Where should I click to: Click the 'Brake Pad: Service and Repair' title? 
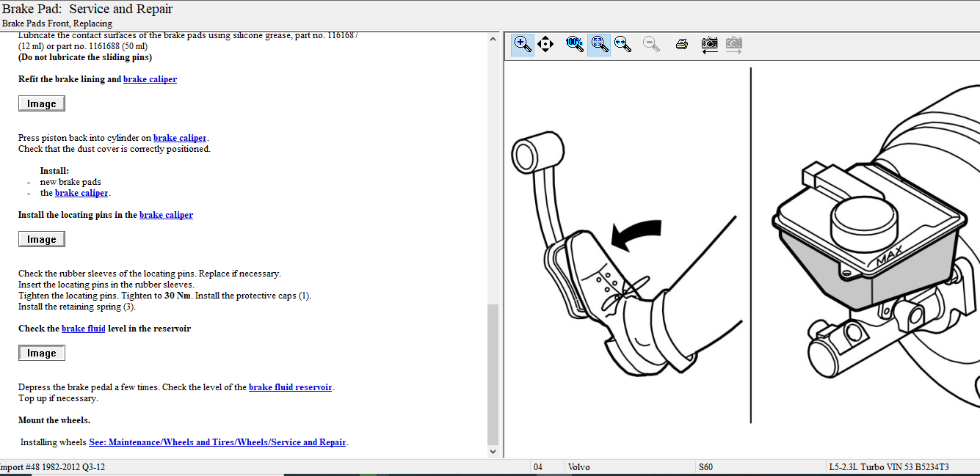point(87,10)
